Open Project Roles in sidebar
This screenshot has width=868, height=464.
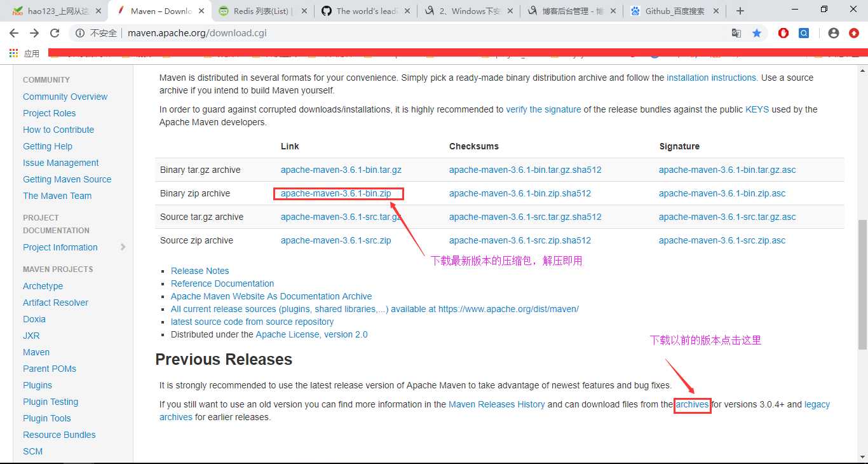coord(50,113)
